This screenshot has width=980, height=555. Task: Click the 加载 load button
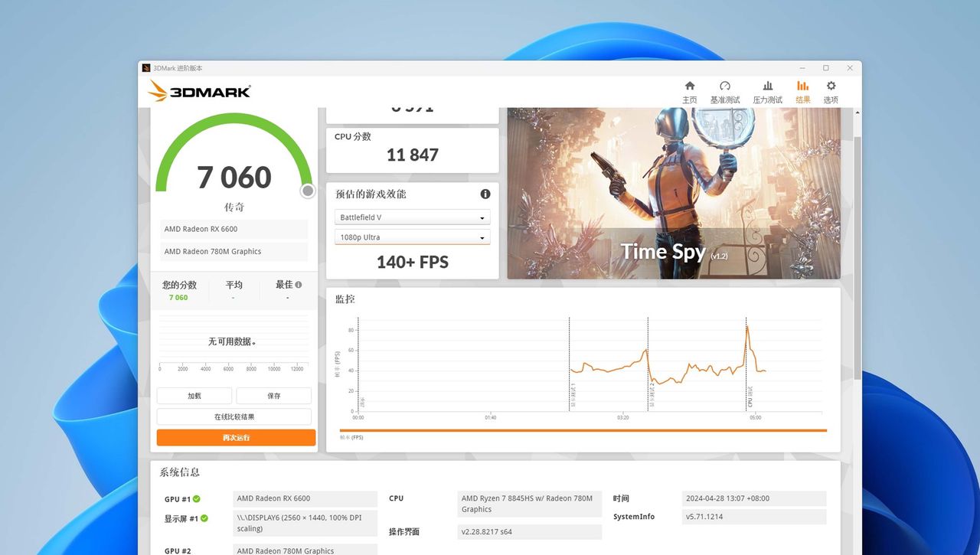(x=194, y=396)
